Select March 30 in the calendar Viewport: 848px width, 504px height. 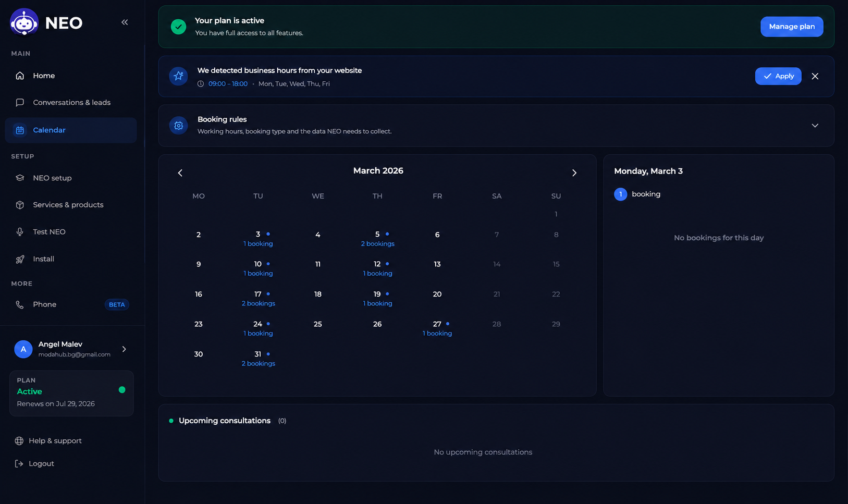tap(199, 354)
